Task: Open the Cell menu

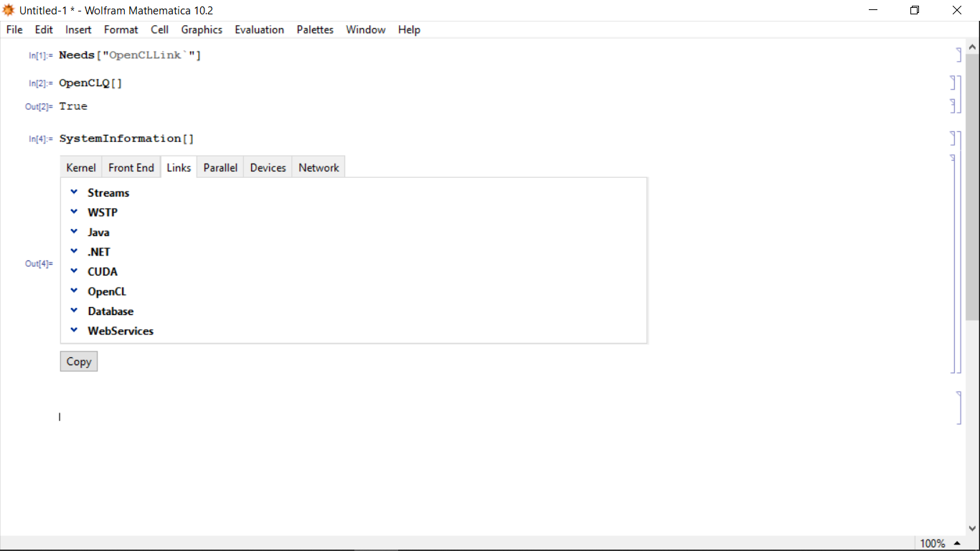Action: point(160,29)
